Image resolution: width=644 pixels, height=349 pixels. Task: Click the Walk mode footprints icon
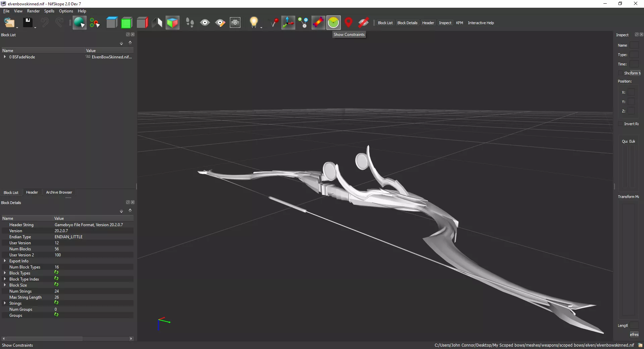coord(190,23)
